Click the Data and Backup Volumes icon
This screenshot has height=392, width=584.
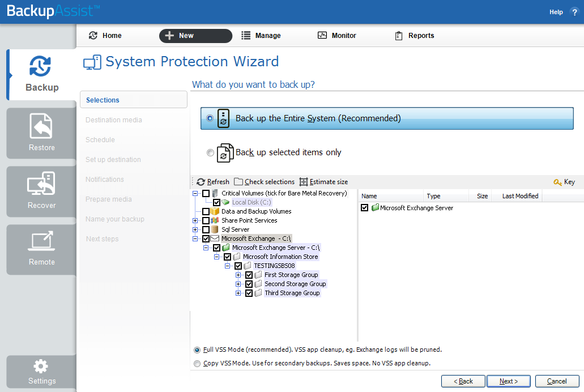(x=215, y=211)
